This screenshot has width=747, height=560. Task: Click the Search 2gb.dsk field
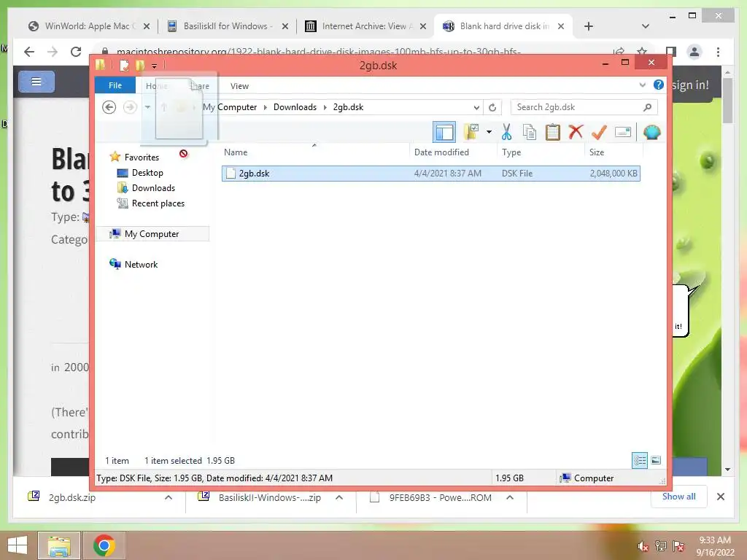pos(584,107)
